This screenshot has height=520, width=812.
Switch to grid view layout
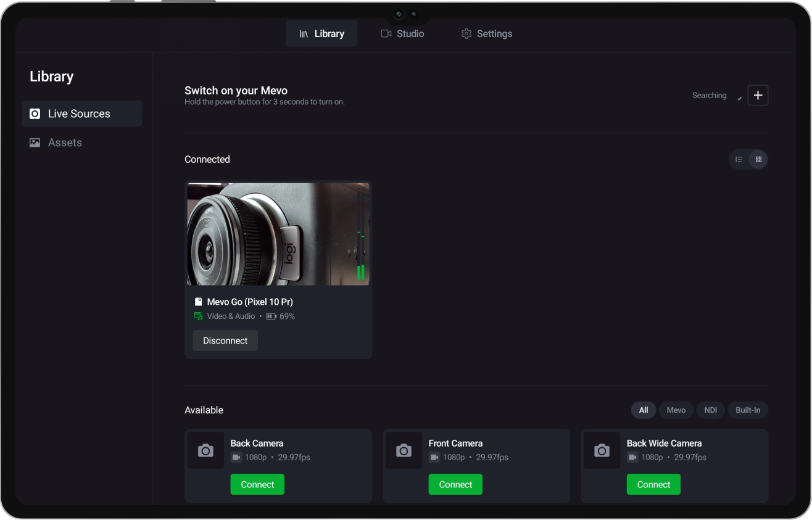pyautogui.click(x=758, y=159)
